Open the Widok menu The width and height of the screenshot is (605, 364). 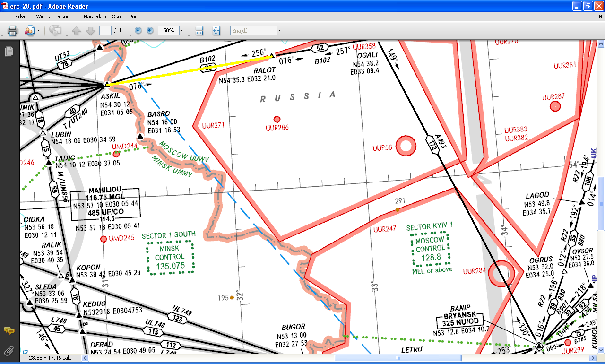point(43,17)
